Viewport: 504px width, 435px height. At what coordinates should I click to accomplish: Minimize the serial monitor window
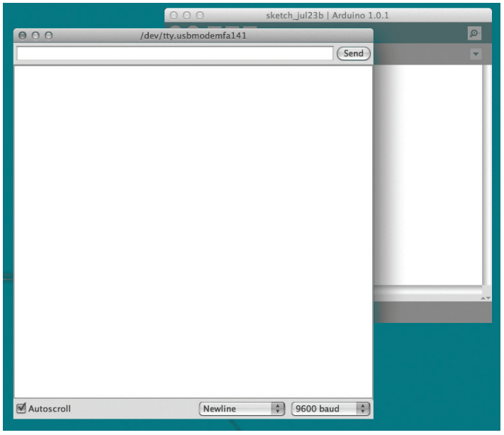[35, 35]
